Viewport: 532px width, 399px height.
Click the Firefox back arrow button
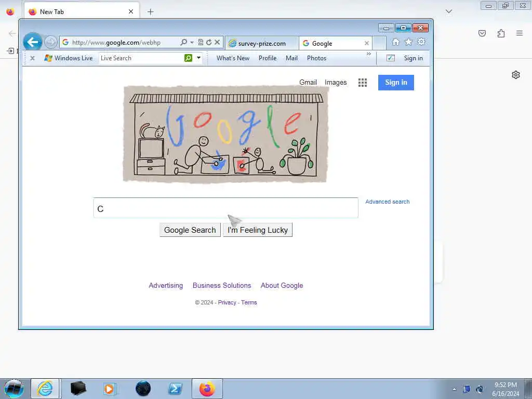[x=12, y=33]
